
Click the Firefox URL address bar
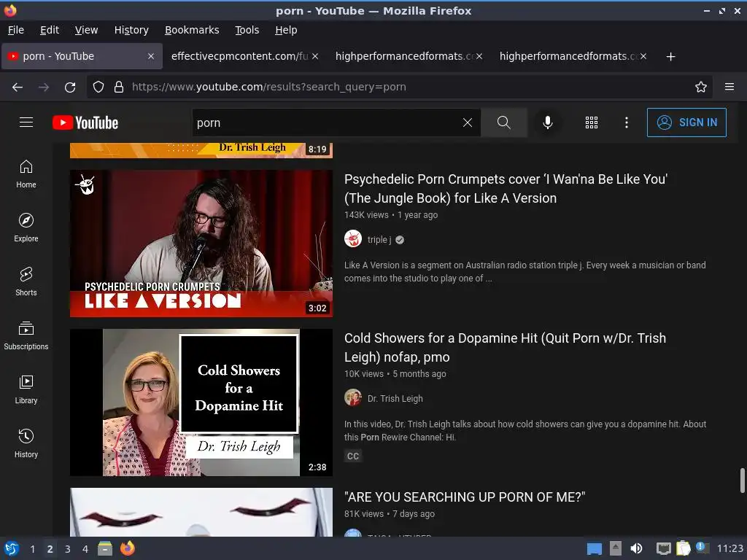point(399,87)
